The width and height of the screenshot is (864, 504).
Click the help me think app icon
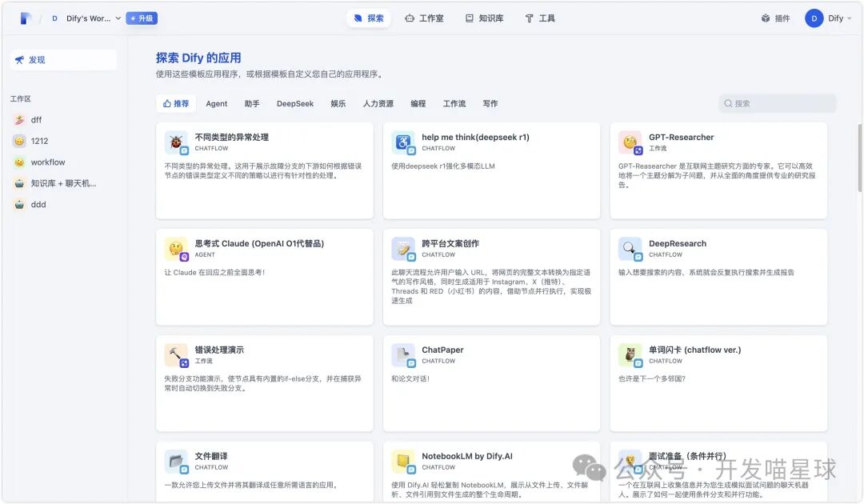coord(403,142)
